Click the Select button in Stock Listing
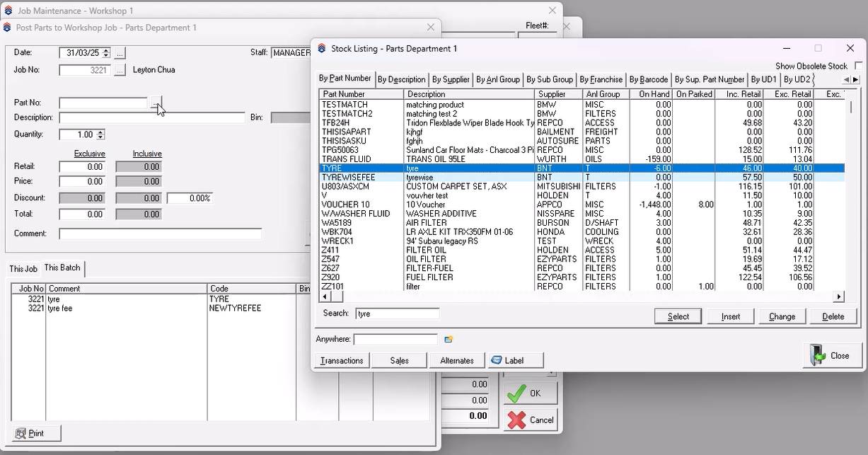The height and width of the screenshot is (455, 868). coord(678,316)
